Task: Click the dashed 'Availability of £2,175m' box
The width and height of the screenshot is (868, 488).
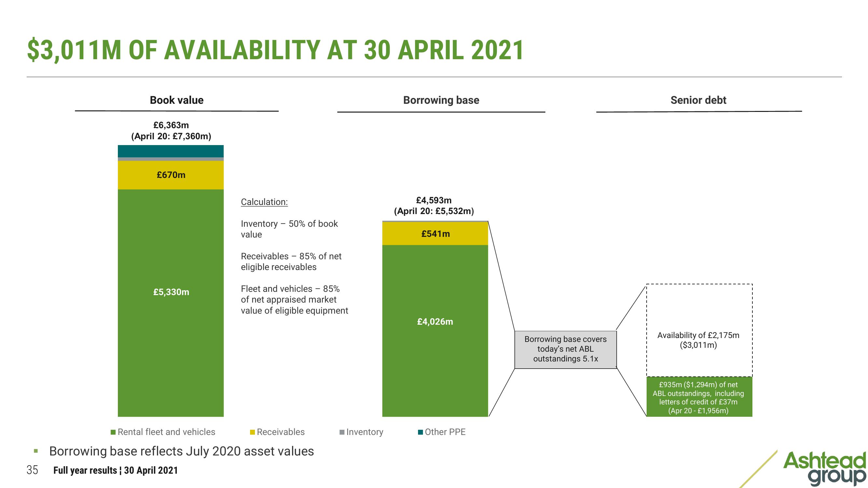Action: (699, 331)
